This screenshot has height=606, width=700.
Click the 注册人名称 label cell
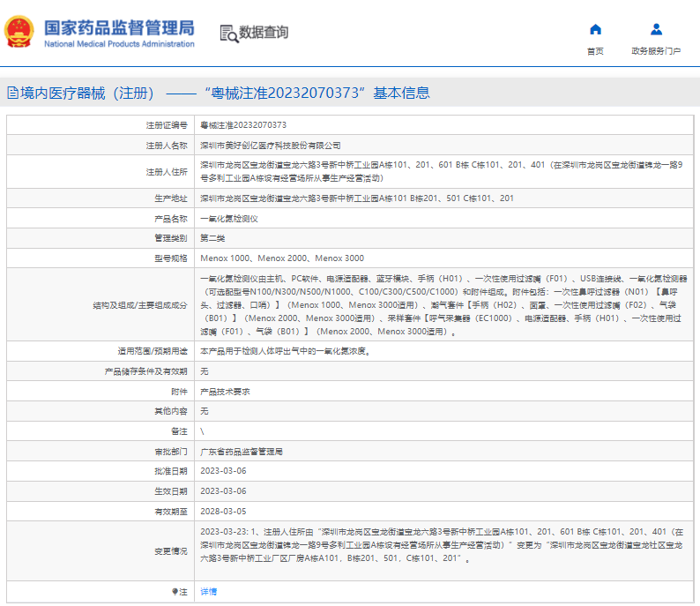click(101, 146)
